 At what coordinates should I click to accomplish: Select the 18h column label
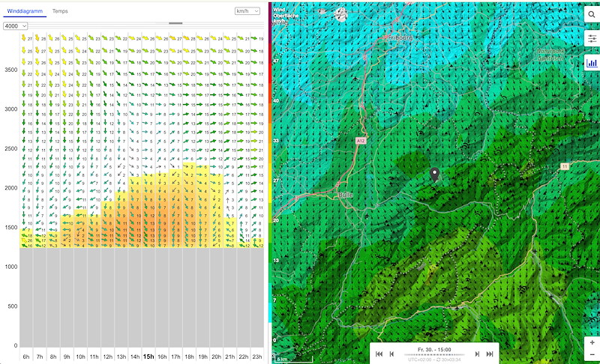coord(190,357)
